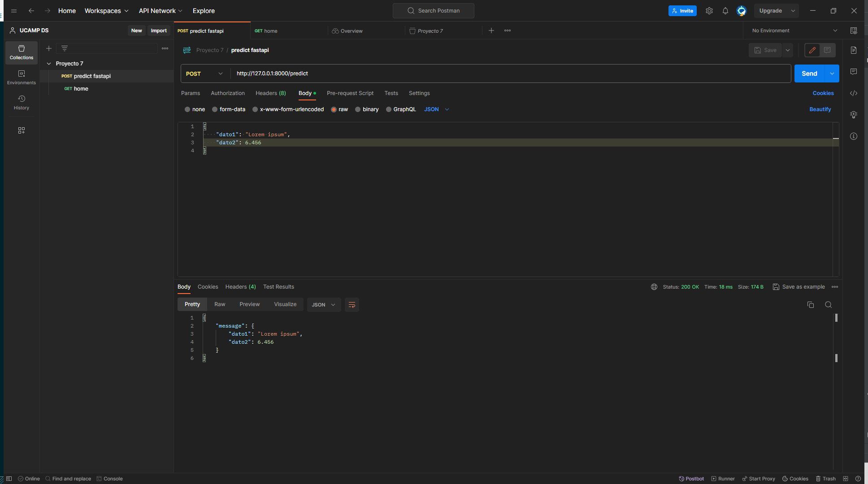Open the POST method dropdown
Image resolution: width=868 pixels, height=484 pixels.
click(204, 73)
